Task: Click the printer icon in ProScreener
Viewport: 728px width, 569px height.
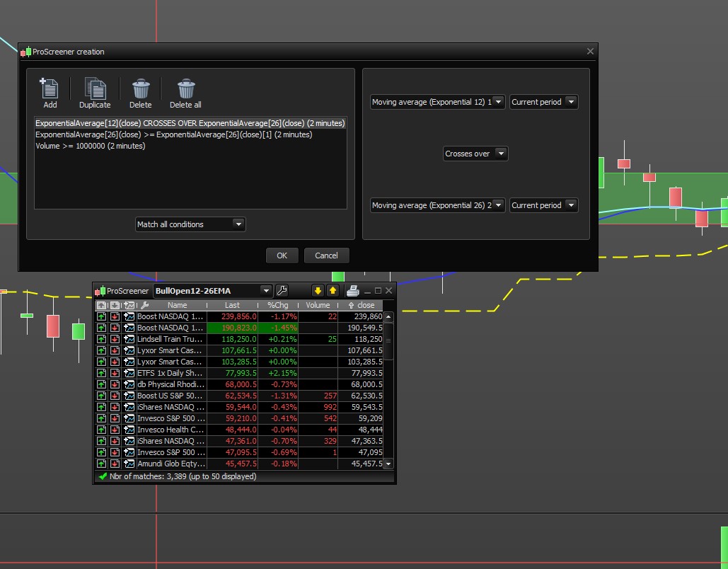Action: click(x=353, y=291)
